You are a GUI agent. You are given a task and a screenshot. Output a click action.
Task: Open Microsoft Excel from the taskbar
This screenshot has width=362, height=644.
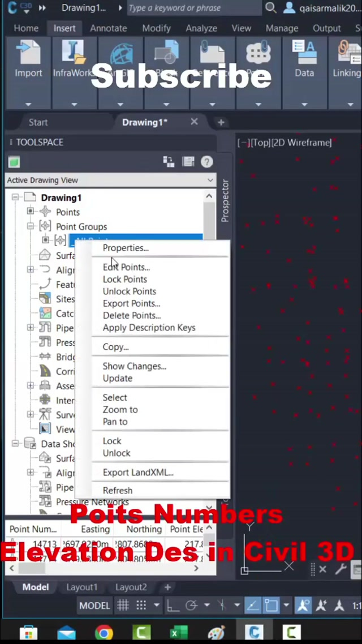179,632
